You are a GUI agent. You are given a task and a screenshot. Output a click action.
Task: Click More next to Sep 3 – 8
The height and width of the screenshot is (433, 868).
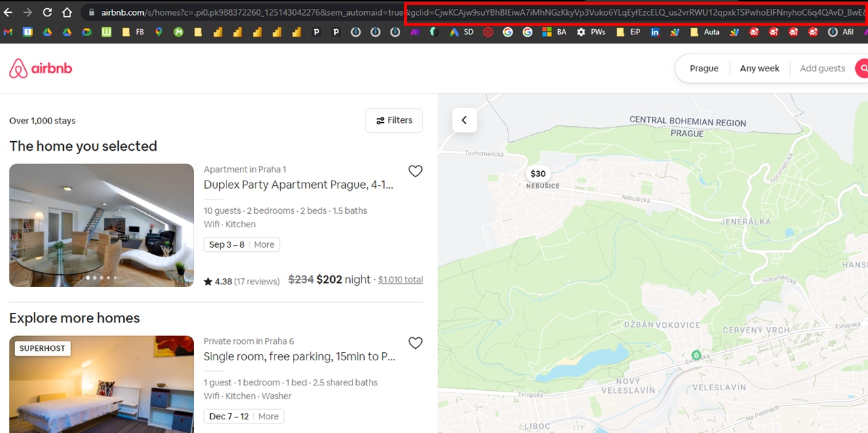[x=264, y=244]
